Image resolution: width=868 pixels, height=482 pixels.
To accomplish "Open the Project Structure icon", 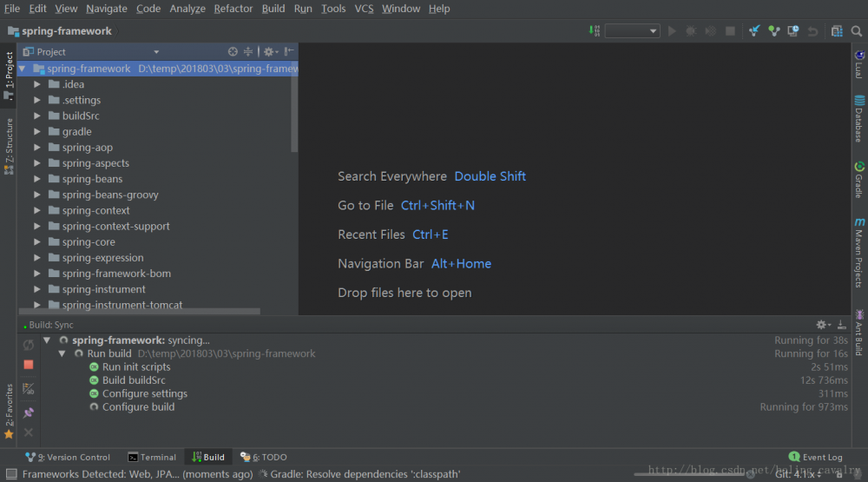I will click(x=837, y=31).
